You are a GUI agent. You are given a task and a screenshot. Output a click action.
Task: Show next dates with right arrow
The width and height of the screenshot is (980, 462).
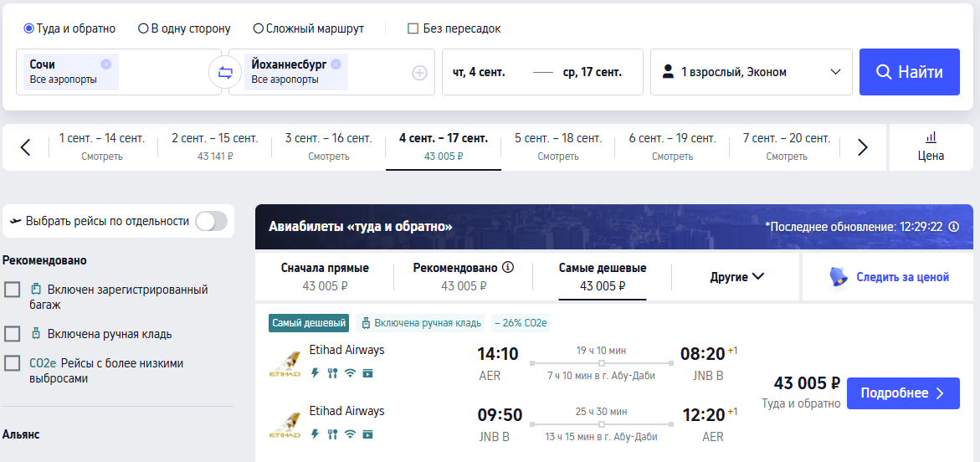tap(863, 147)
